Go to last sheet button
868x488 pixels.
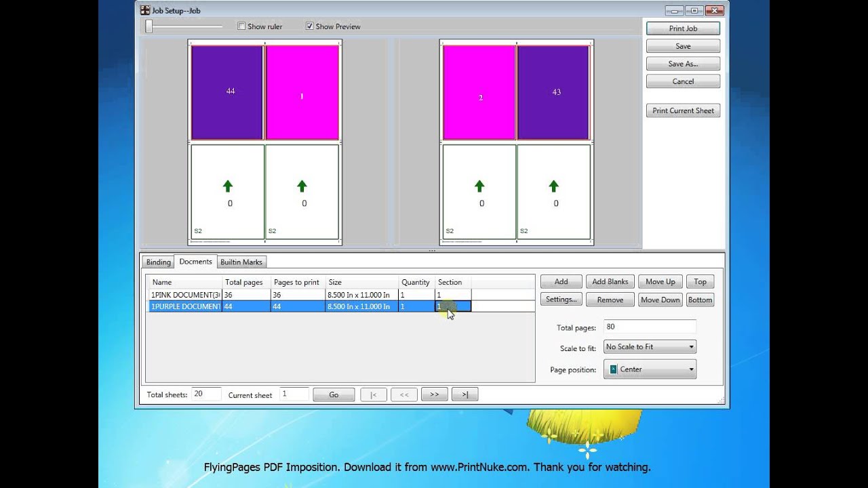click(x=465, y=394)
